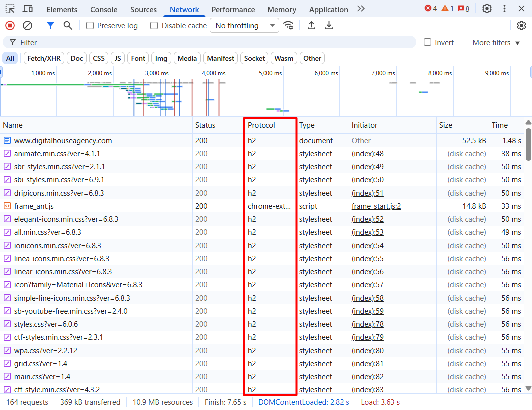Toggle device toolbar icon
532x410 pixels.
tap(28, 9)
